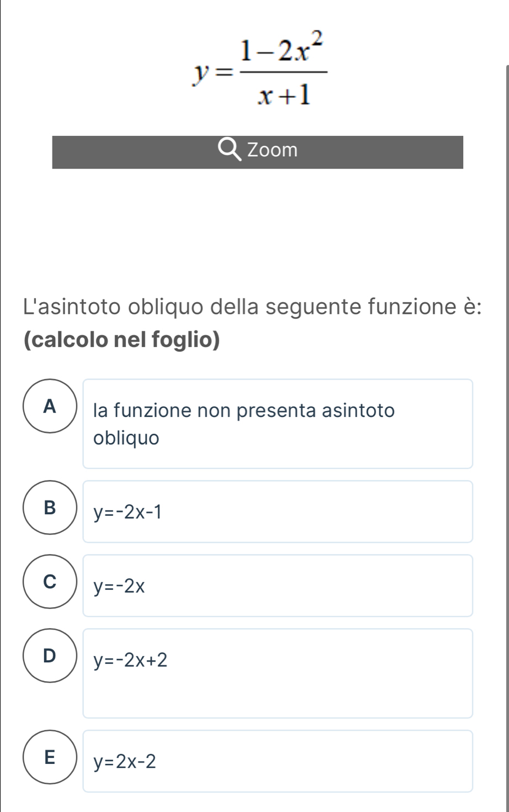
Task: Click the bold '(calcolo nel foglio)' note
Action: tap(122, 339)
